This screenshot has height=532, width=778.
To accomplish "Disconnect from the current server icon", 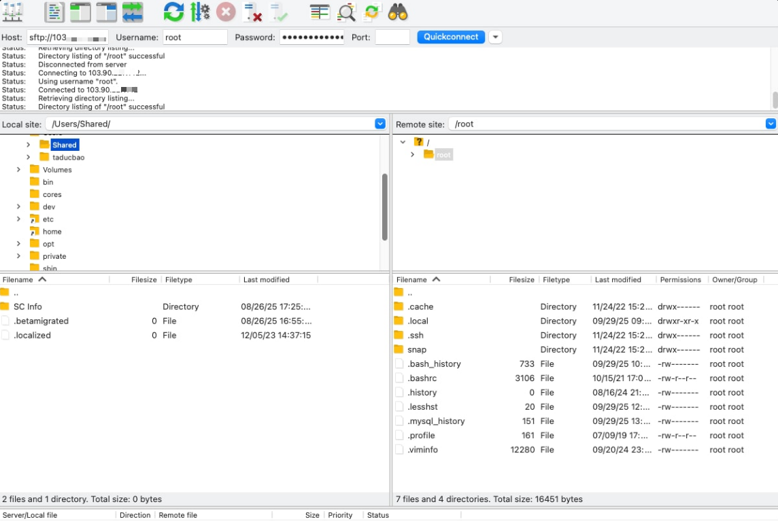I will [252, 12].
